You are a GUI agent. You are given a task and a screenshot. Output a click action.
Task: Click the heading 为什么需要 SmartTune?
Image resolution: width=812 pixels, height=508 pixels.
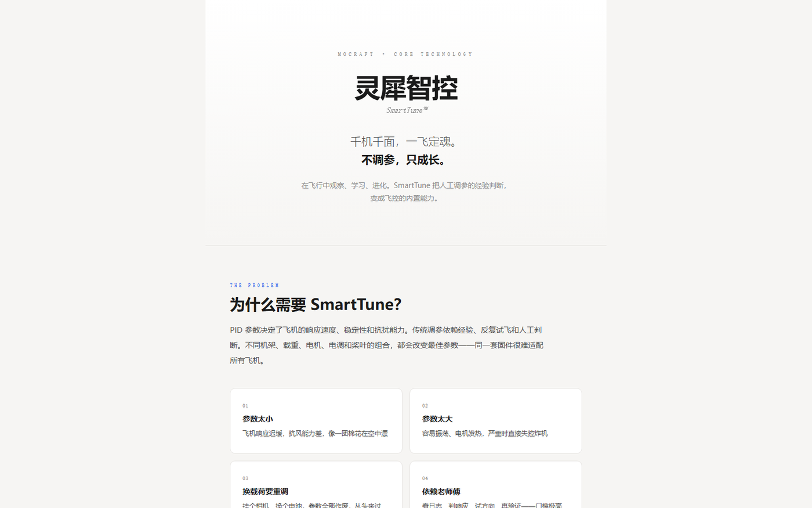[x=316, y=304]
